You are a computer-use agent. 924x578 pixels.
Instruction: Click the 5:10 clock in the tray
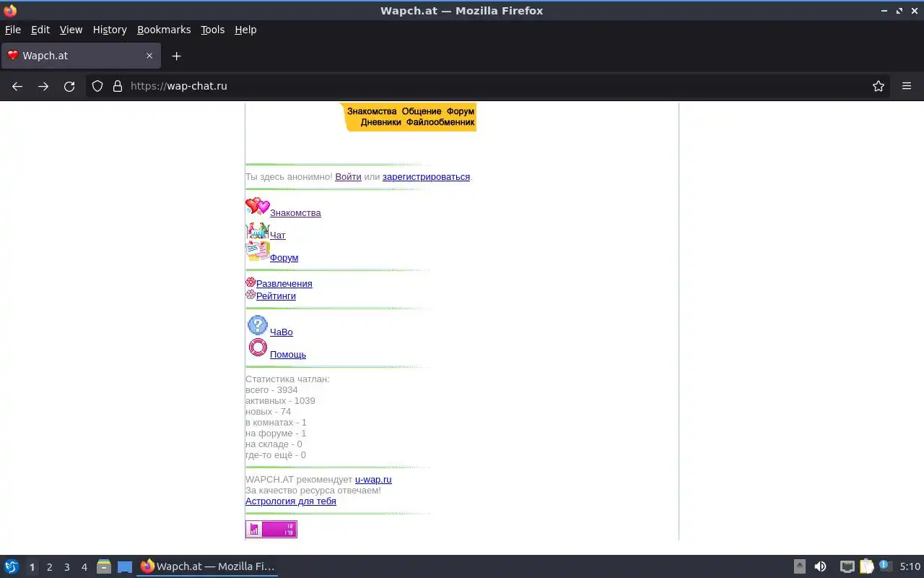point(910,567)
